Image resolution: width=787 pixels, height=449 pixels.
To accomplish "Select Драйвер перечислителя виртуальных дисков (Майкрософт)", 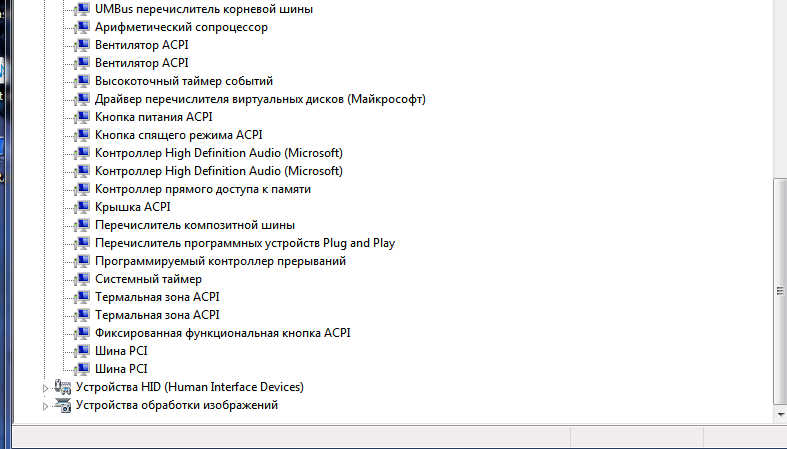I will [260, 99].
